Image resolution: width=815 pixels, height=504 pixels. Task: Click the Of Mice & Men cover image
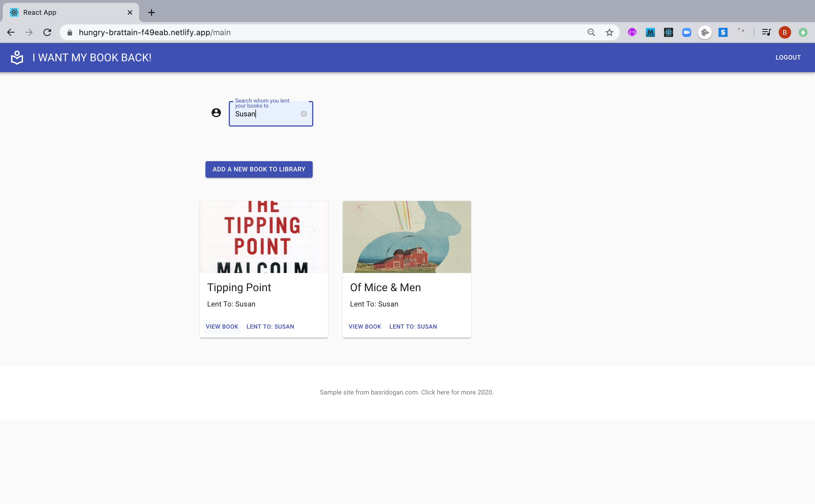pos(407,237)
